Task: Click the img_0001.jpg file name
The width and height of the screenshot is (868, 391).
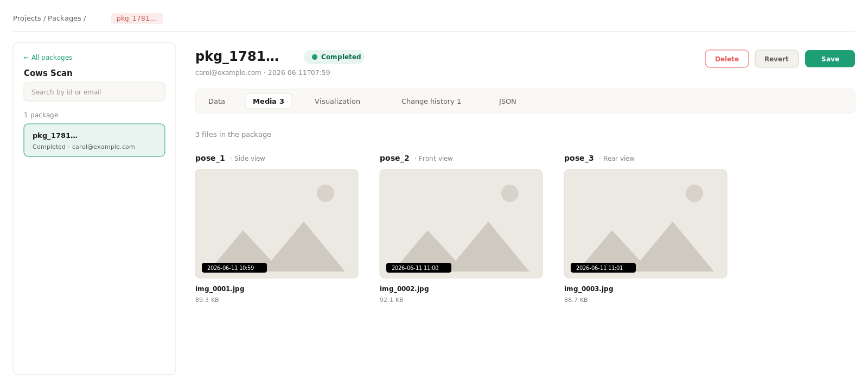Action: [x=220, y=289]
